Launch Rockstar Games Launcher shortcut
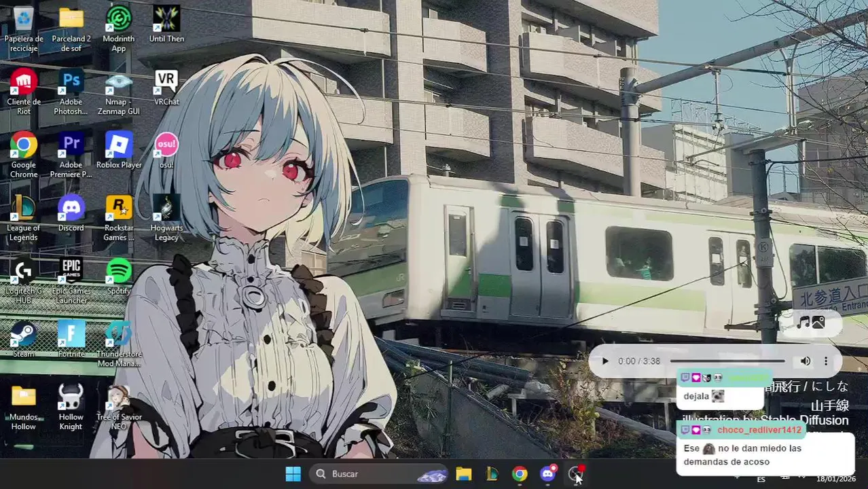Viewport: 868px width, 489px height. tap(119, 218)
